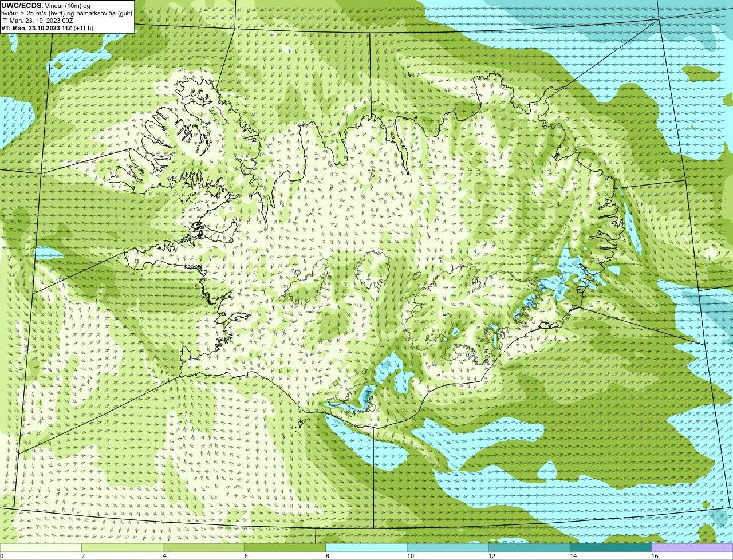Screen dimensions: 733x560
Task: Click the "14" label on the wind scale
Action: [573, 556]
